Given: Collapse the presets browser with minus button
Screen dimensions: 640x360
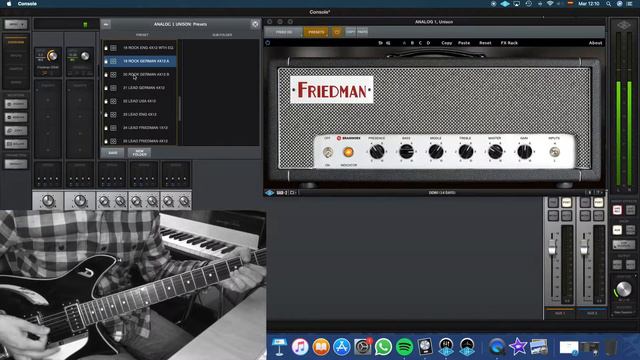Looking at the screenshot, I should coord(106,24).
